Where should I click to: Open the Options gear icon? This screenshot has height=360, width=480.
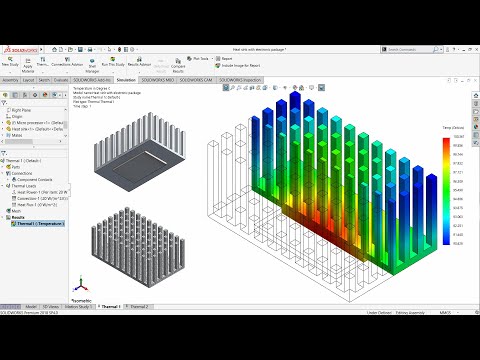[132, 49]
